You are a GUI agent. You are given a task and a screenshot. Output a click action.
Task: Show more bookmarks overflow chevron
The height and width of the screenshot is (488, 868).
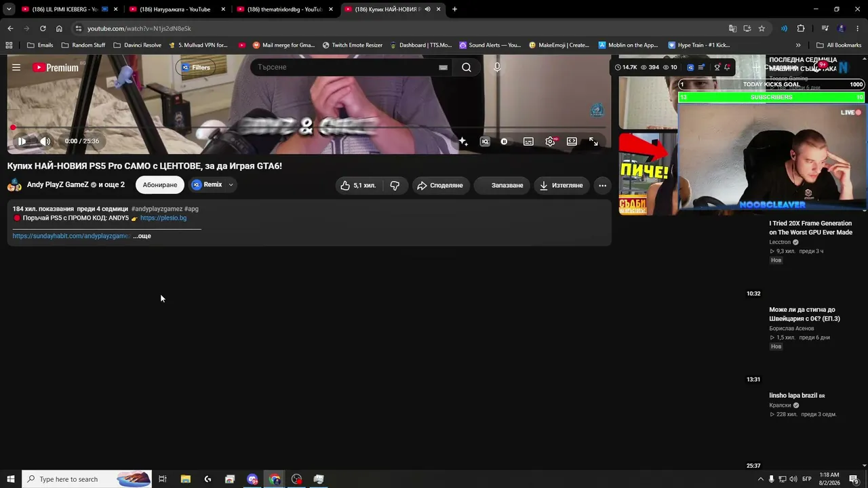[798, 45]
